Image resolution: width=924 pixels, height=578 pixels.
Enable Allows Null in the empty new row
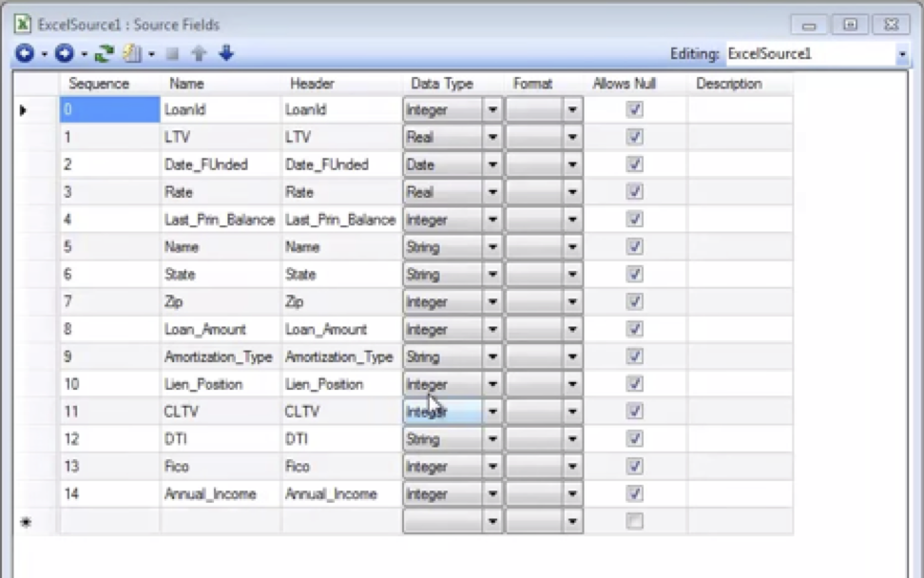(635, 522)
